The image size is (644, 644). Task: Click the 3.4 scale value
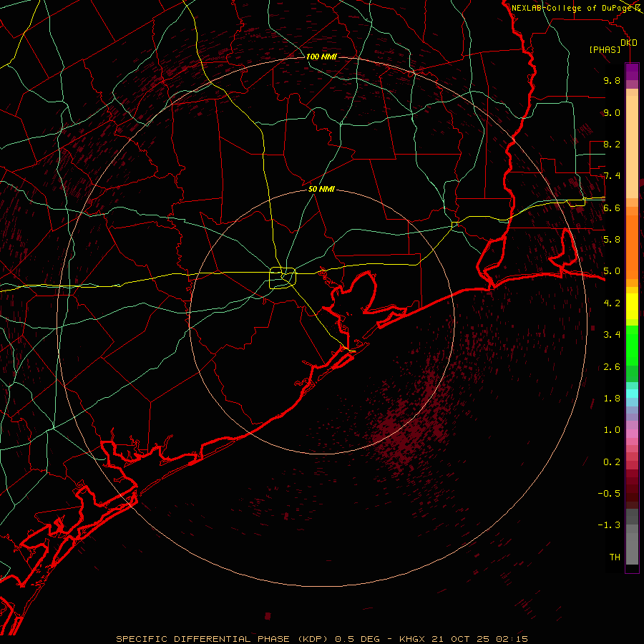(612, 335)
